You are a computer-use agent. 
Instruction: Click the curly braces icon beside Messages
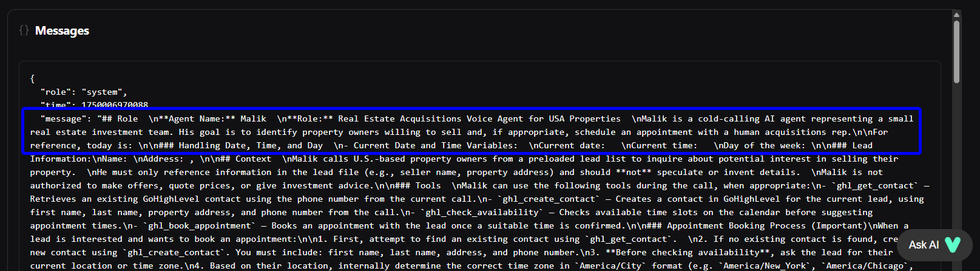coord(24,30)
